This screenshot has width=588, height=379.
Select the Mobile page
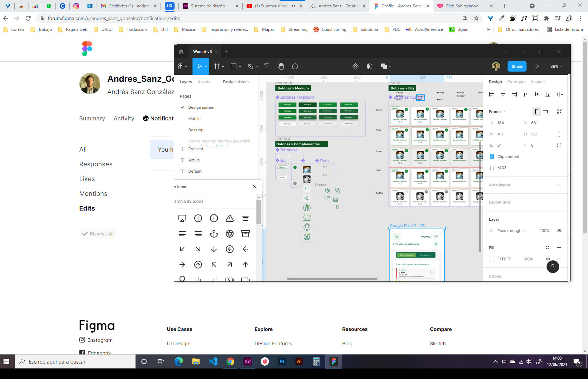pyautogui.click(x=194, y=119)
